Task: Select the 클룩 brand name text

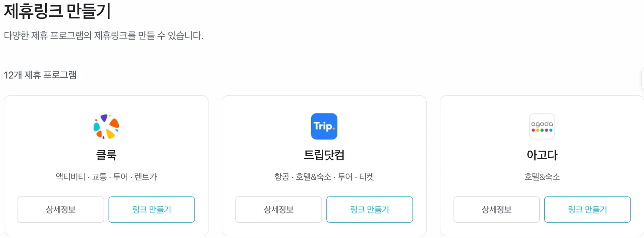Action: pos(106,155)
